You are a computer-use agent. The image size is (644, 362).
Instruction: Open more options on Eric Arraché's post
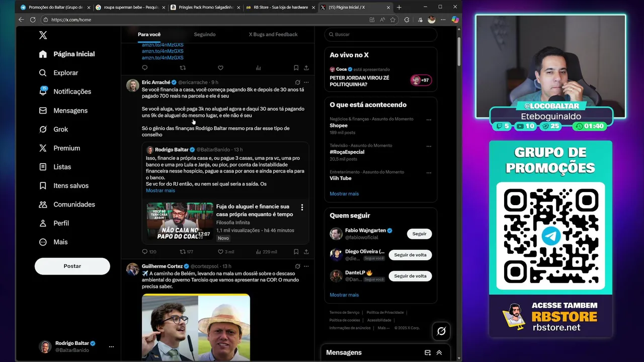pos(306,82)
